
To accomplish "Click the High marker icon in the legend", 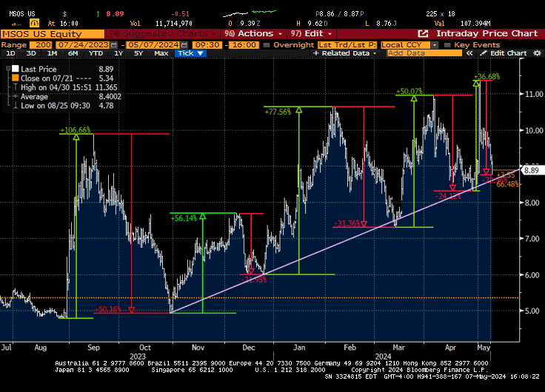I will [x=15, y=87].
